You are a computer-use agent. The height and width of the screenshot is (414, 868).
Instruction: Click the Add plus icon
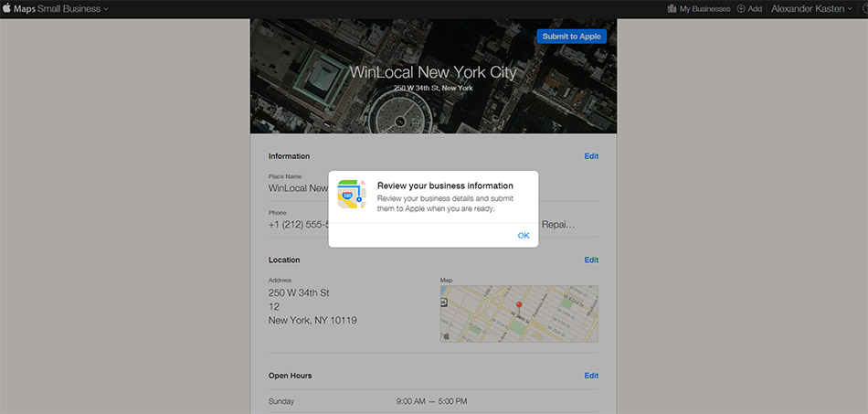[x=741, y=9]
